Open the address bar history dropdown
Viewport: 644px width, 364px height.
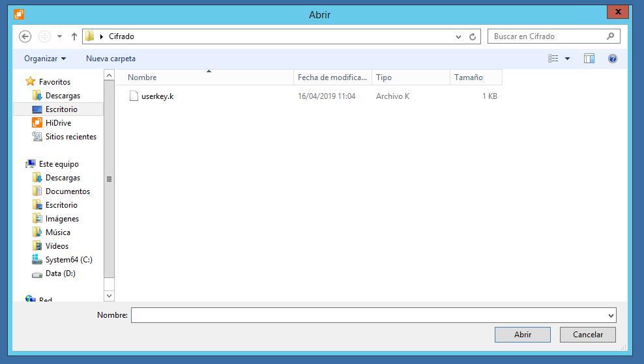click(458, 36)
